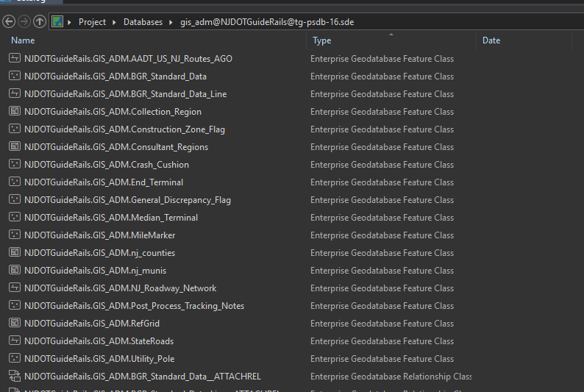Viewport: 584px width, 392px height.
Task: Navigate to Databases in the path bar
Action: [x=143, y=22]
